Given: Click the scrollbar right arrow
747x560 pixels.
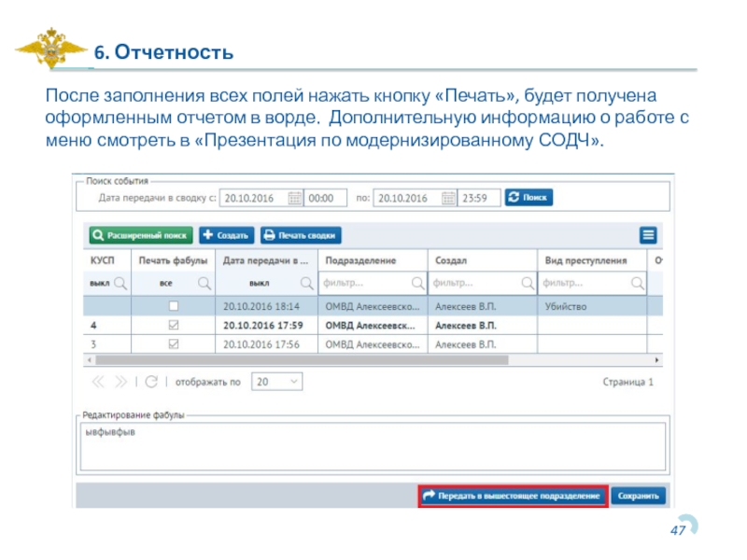Looking at the screenshot, I should tap(657, 360).
